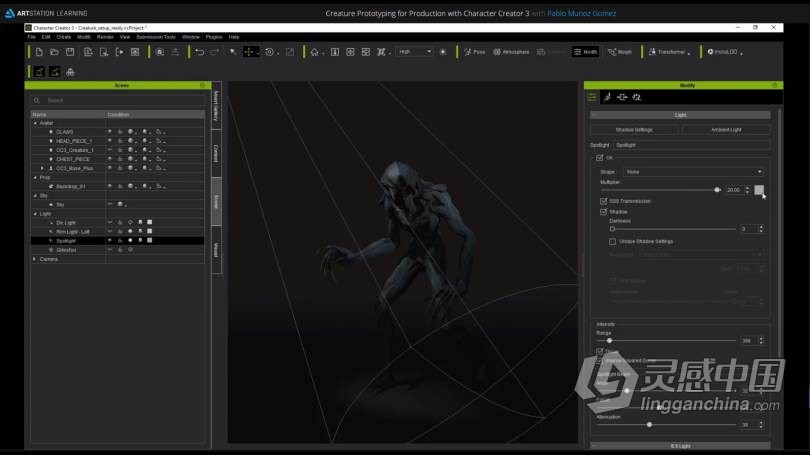This screenshot has height=455, width=810.
Task: Click the third Modify panel tab icon
Action: coord(622,97)
